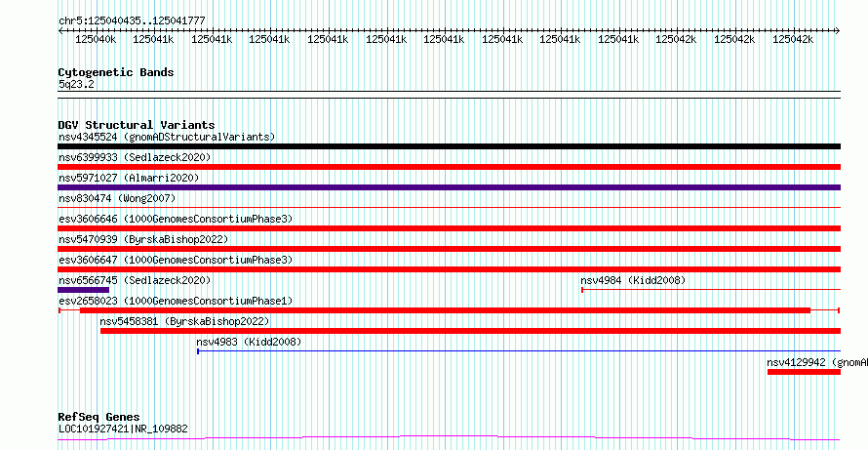
Task: Select the Cytogenetic Bands track heading
Action: click(x=116, y=72)
